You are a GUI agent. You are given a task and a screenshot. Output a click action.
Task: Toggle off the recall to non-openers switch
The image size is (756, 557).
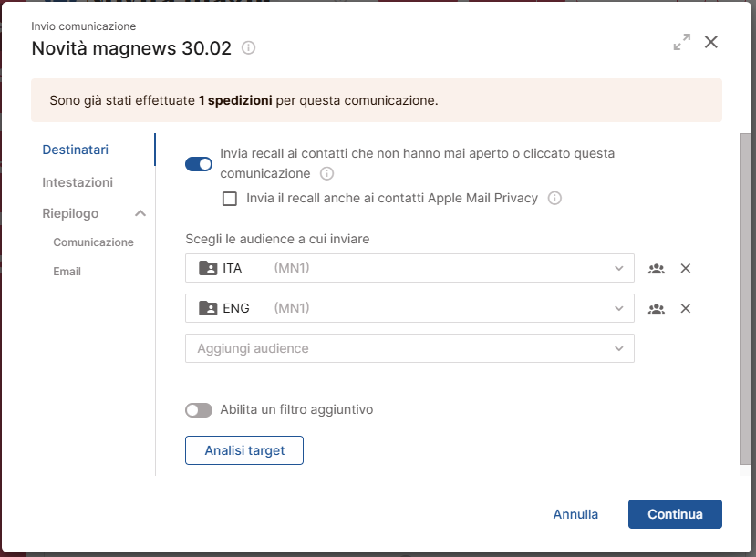tap(199, 164)
